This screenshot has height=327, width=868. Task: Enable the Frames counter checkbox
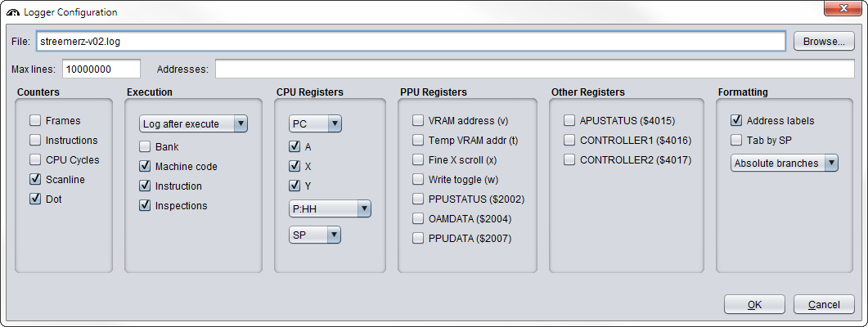click(35, 120)
